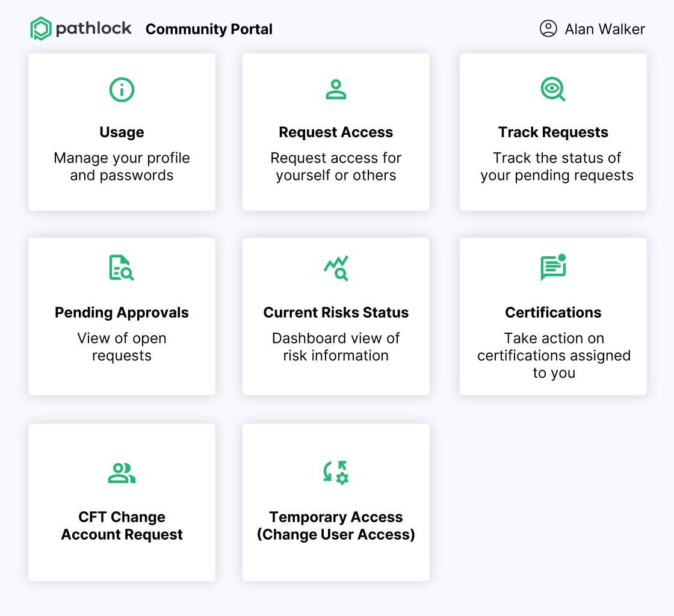Click the Certifications message notification icon
This screenshot has height=616, width=674.
[553, 268]
